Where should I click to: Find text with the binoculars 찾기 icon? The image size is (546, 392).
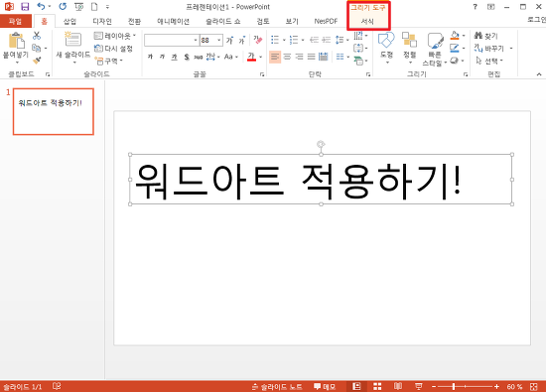coord(486,36)
